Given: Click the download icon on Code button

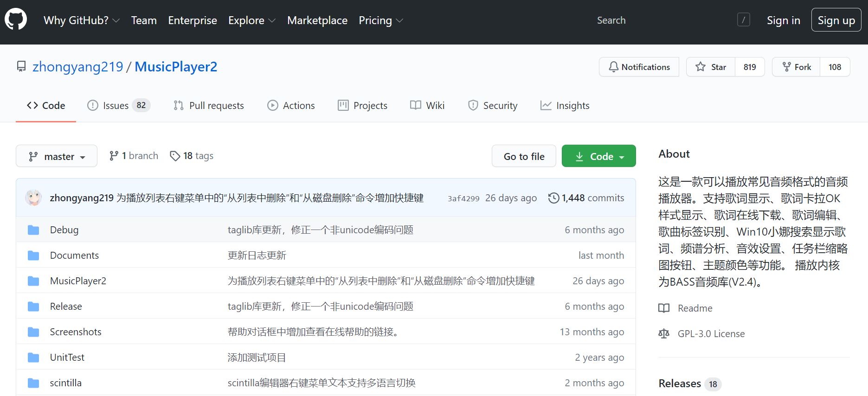Looking at the screenshot, I should (x=579, y=157).
